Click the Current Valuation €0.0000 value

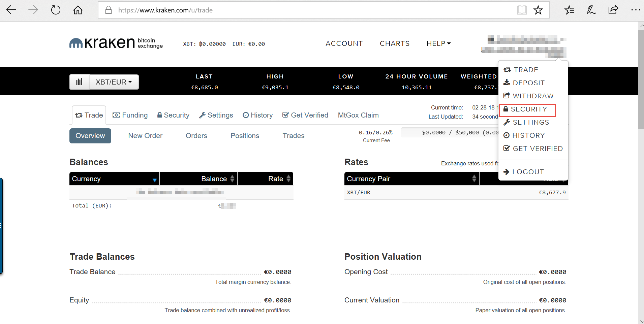tap(553, 300)
